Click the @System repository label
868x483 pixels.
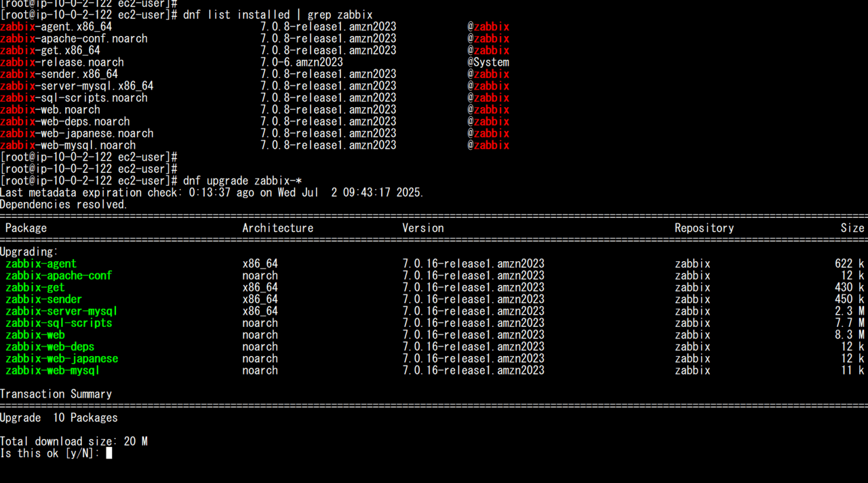[x=488, y=62]
